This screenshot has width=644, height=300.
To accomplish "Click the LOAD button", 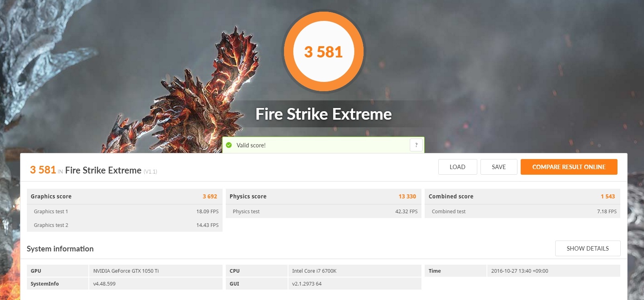I will (x=457, y=167).
